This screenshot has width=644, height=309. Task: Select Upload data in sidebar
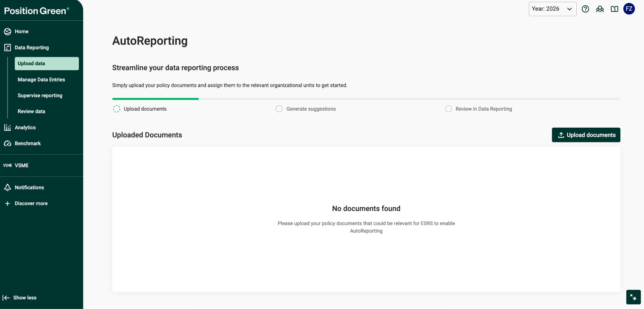[47, 63]
